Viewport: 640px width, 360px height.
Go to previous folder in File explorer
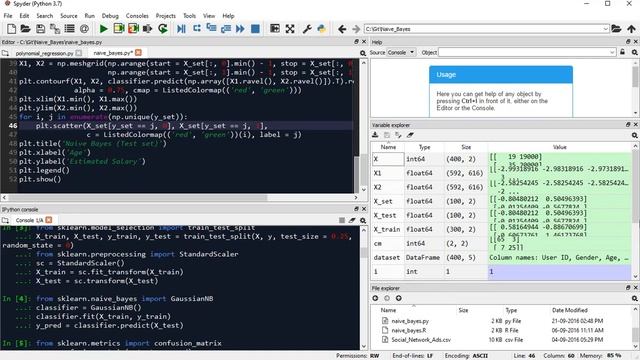375,298
